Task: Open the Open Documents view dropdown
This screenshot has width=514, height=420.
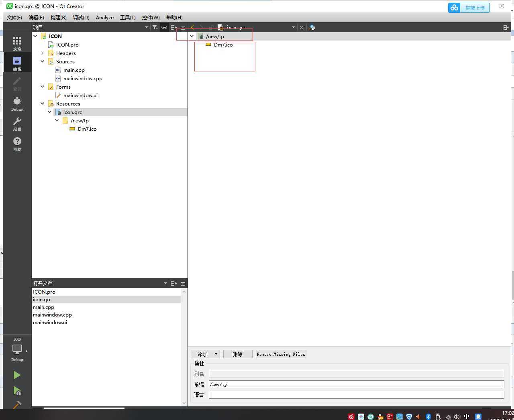Action: click(165, 283)
